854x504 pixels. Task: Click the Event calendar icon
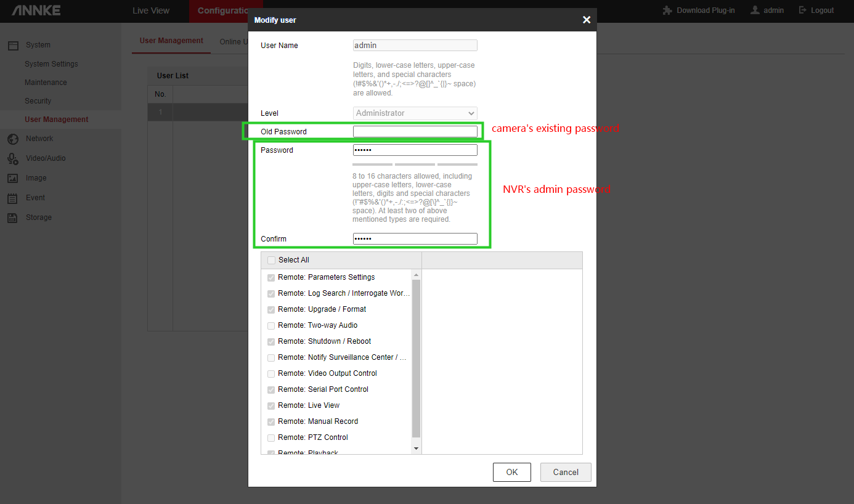[x=12, y=198]
